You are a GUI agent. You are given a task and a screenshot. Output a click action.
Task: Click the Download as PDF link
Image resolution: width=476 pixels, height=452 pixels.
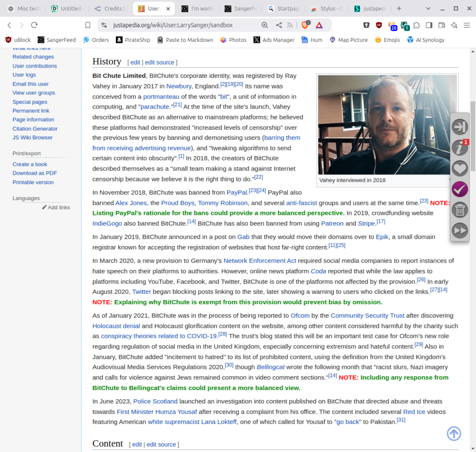pos(34,173)
